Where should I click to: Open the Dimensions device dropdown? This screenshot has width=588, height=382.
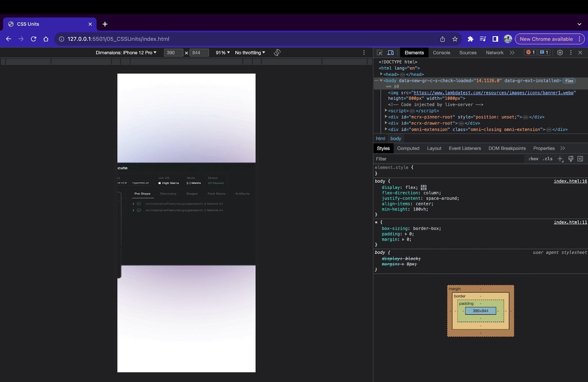tap(126, 53)
